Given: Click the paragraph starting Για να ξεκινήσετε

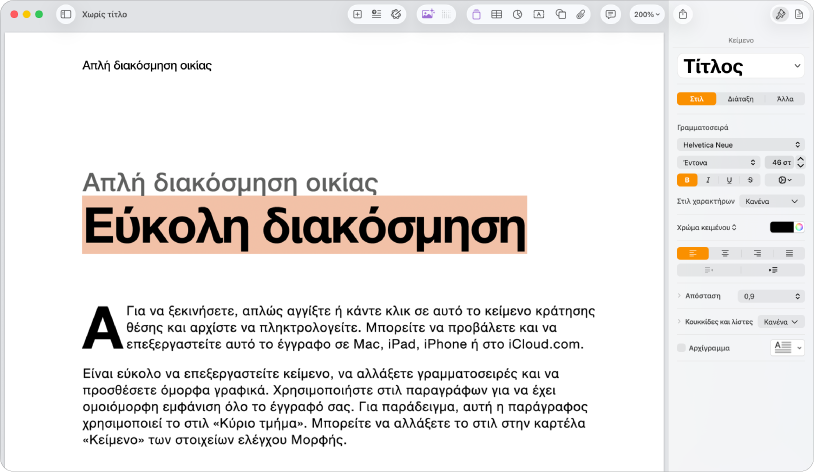Looking at the screenshot, I should [360, 328].
